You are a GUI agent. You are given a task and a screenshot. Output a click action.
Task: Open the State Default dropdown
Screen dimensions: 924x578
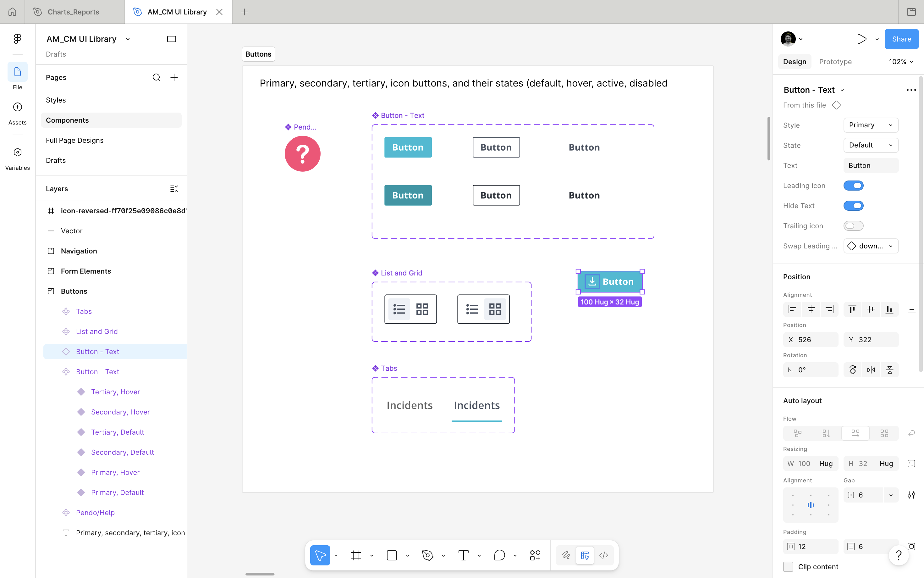tap(871, 145)
